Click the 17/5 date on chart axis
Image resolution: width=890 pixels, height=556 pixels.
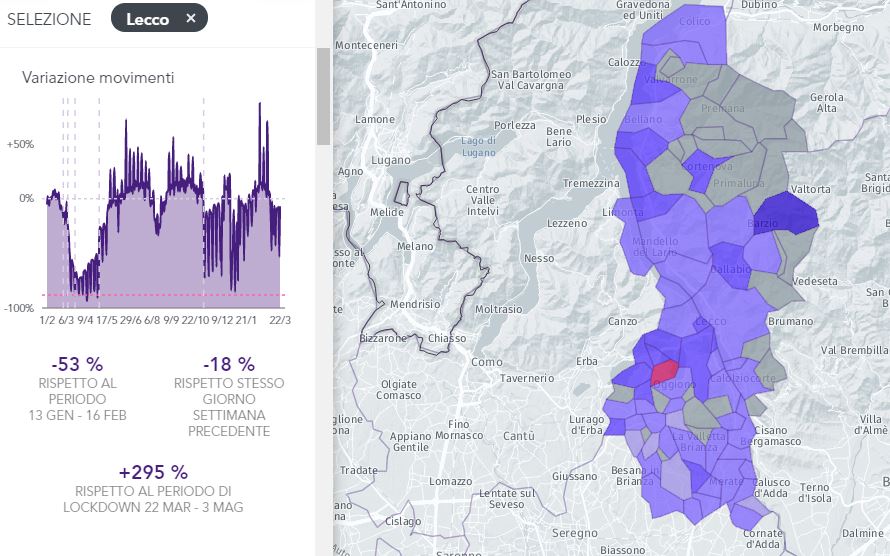(x=106, y=320)
